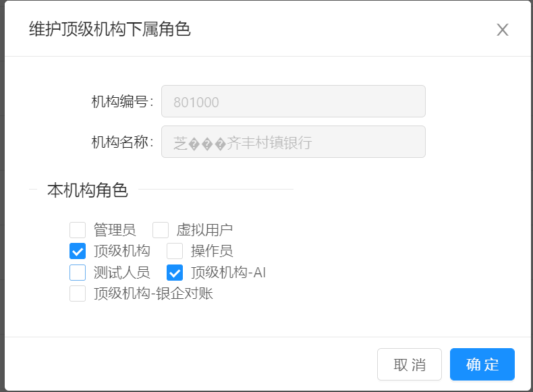Click the 顶级机构-AI label text

[x=228, y=273]
